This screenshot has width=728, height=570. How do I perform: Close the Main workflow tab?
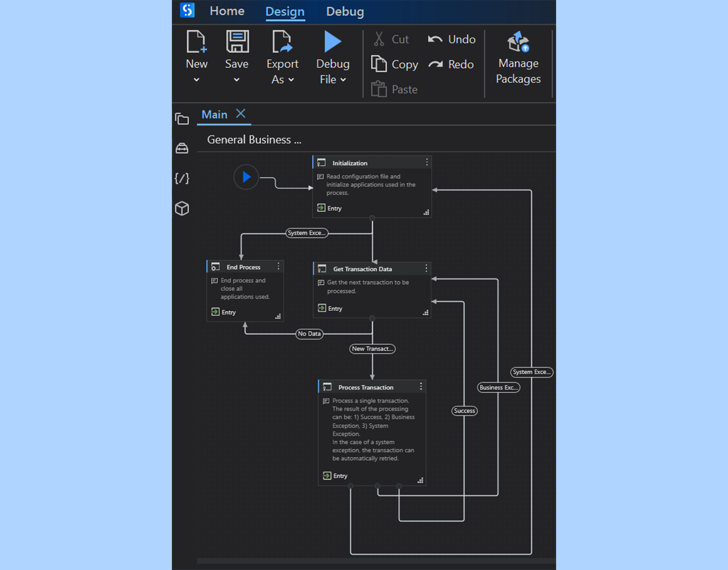[241, 114]
